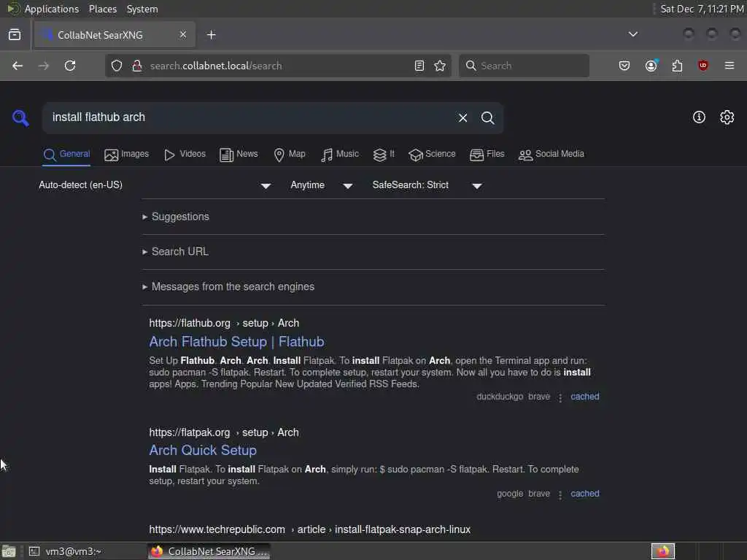This screenshot has height=560, width=747.
Task: Open the Firefox account icon
Action: [651, 66]
